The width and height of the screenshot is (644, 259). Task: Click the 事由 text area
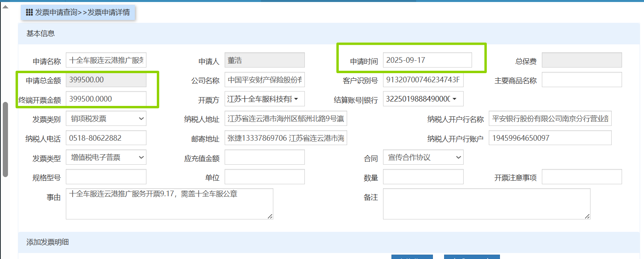170,204
